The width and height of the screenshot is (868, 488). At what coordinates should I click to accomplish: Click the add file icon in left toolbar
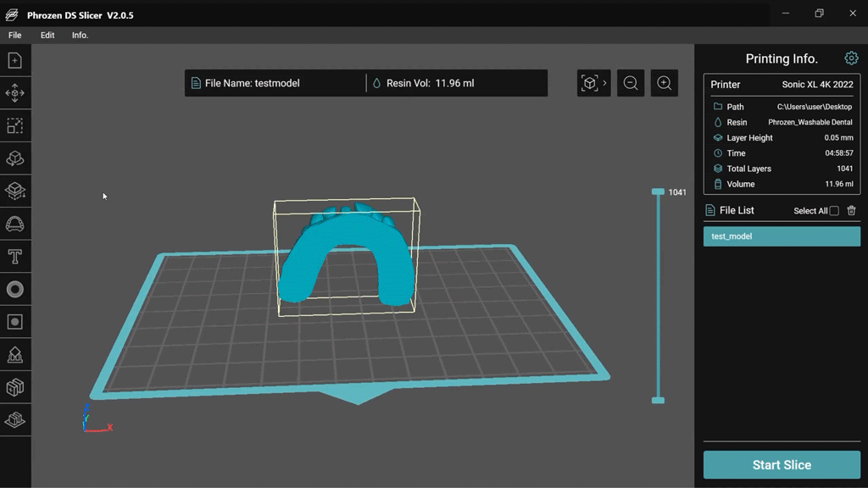coord(15,60)
